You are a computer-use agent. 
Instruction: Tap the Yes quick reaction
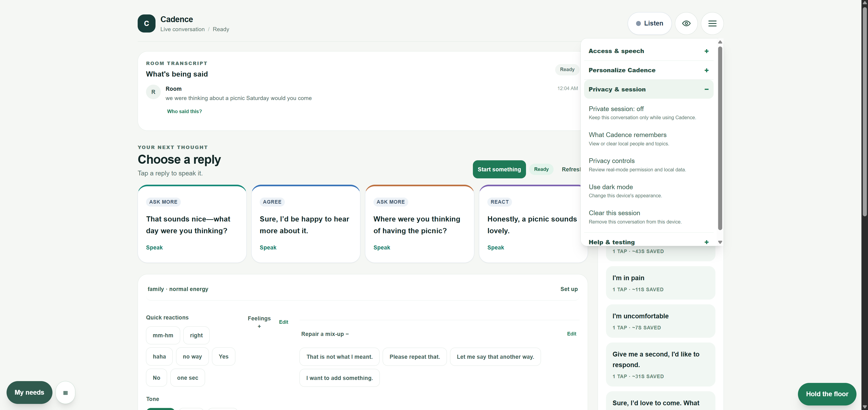[x=223, y=356]
